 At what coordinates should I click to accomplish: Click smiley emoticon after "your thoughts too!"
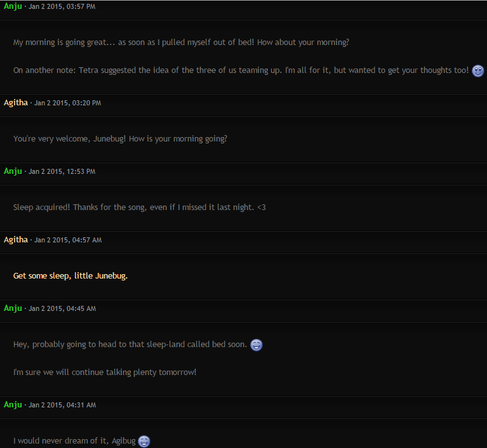pyautogui.click(x=477, y=71)
